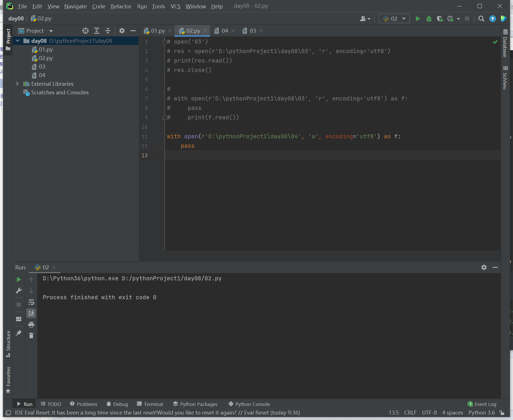
Task: Pin the Run tab with pin icon
Action: [19, 333]
